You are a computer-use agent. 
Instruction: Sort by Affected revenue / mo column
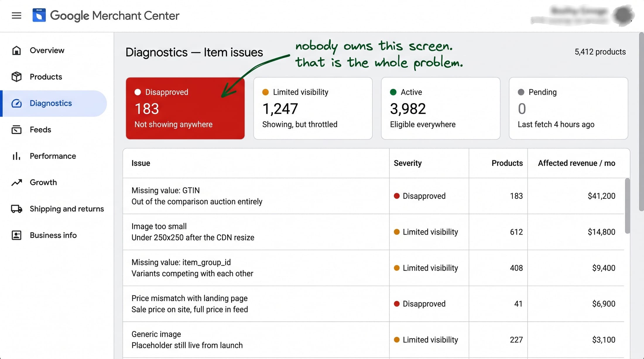click(x=576, y=163)
